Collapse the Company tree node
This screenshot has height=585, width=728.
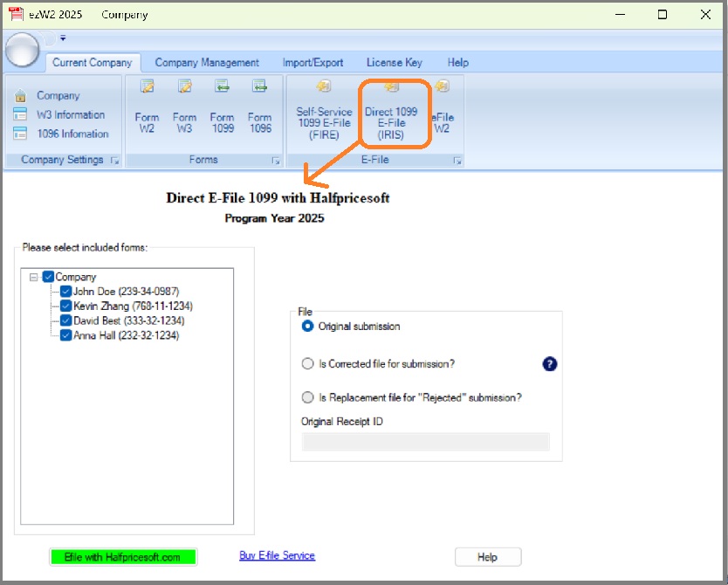[x=34, y=277]
